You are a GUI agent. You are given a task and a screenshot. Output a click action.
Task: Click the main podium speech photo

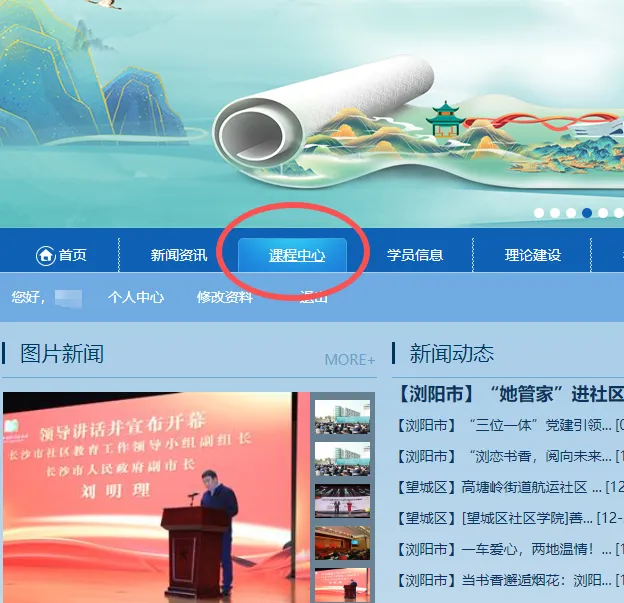156,498
